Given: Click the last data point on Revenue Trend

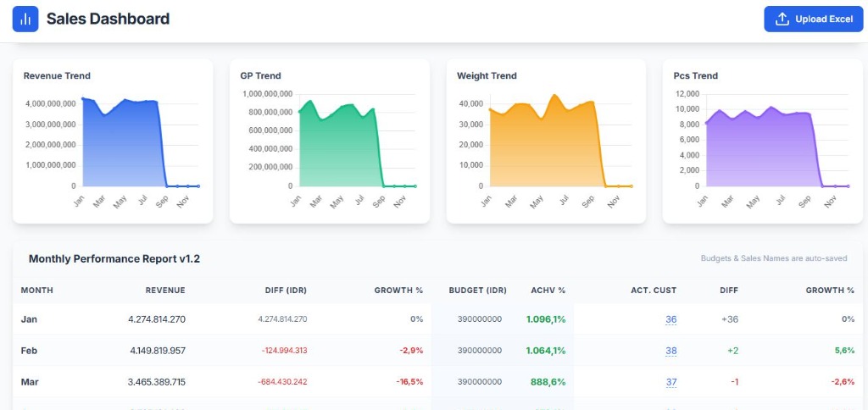Looking at the screenshot, I should click(198, 186).
